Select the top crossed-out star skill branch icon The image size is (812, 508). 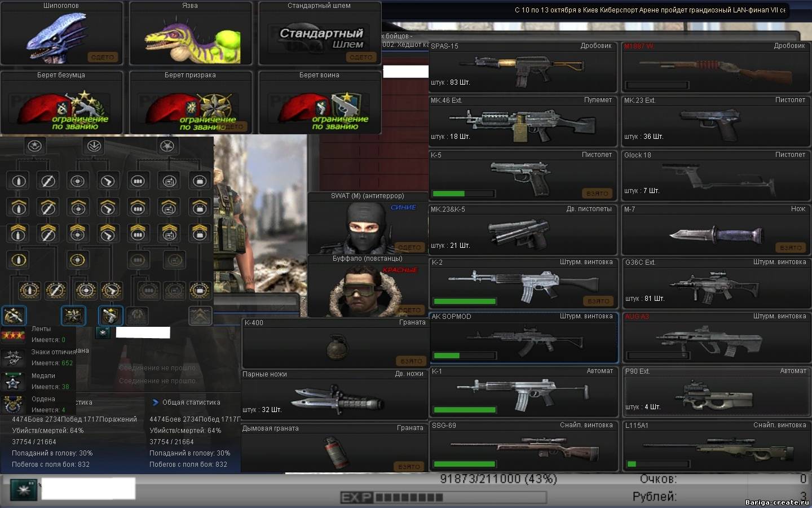click(x=167, y=146)
